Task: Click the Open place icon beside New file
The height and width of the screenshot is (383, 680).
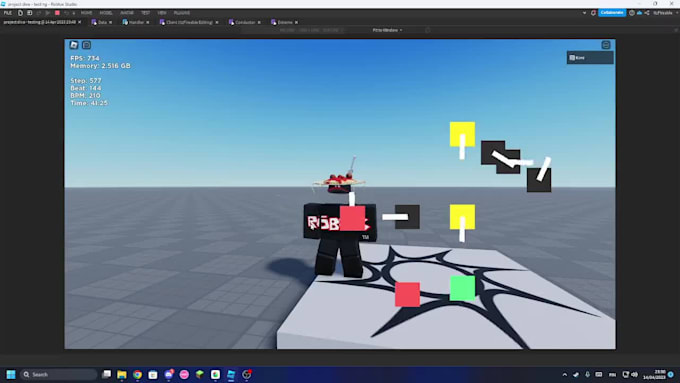Action: (x=29, y=13)
